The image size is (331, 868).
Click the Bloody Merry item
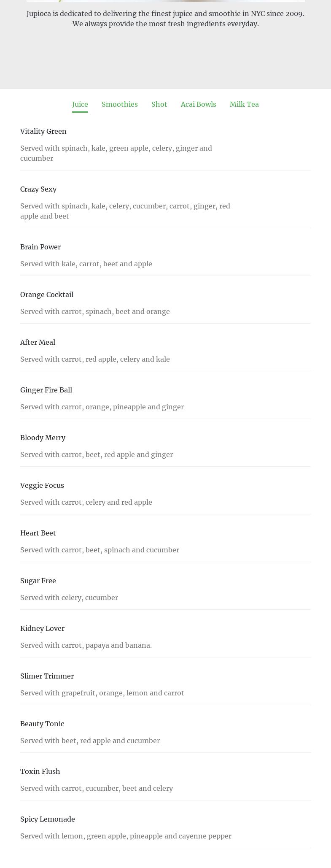click(x=43, y=438)
